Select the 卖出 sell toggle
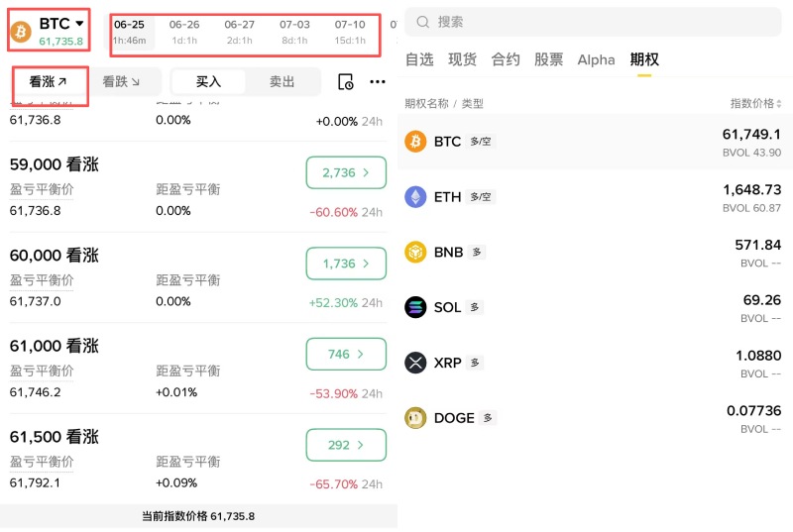 click(x=282, y=82)
